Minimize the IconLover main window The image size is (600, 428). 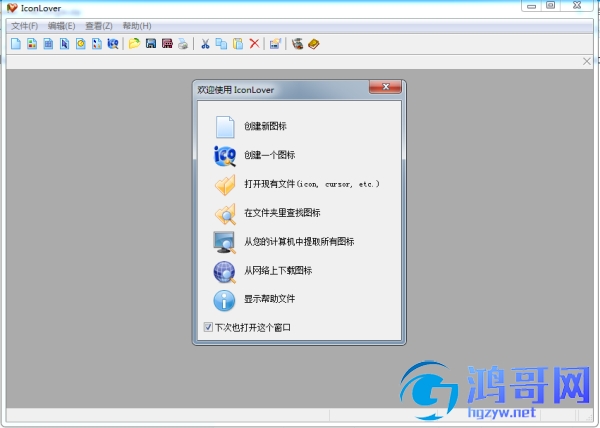(x=532, y=6)
